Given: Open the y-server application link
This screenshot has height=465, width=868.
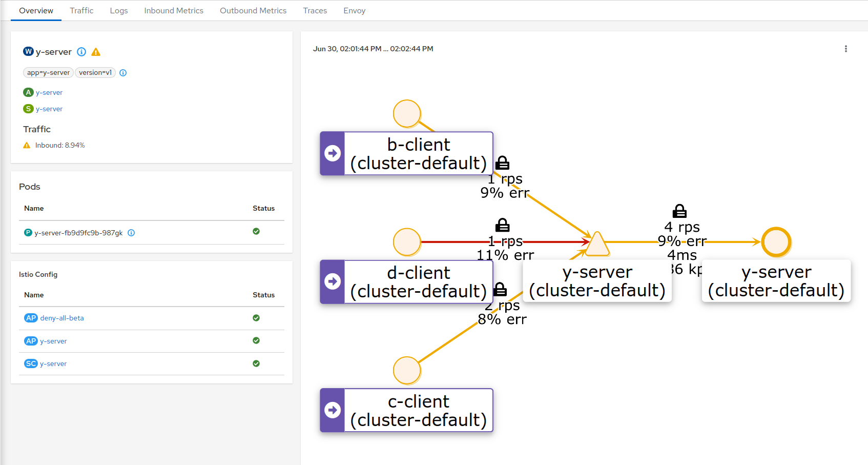Looking at the screenshot, I should point(49,92).
